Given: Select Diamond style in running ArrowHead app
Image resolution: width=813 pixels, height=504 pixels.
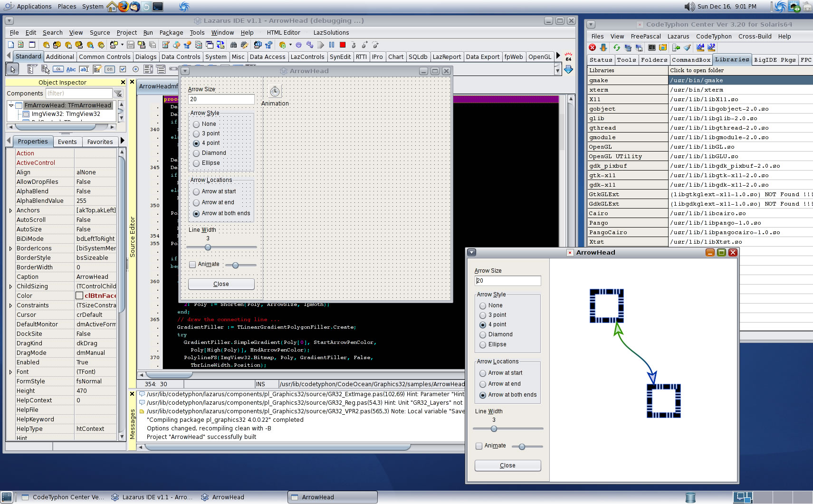Looking at the screenshot, I should pos(496,334).
